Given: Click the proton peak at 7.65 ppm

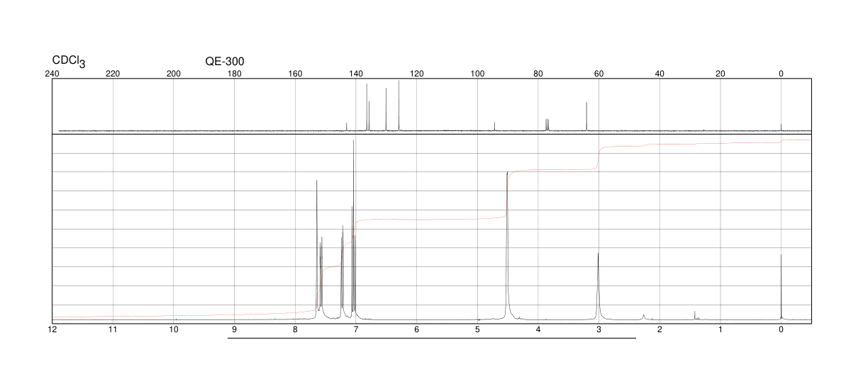Looking at the screenshot, I should point(317,249).
